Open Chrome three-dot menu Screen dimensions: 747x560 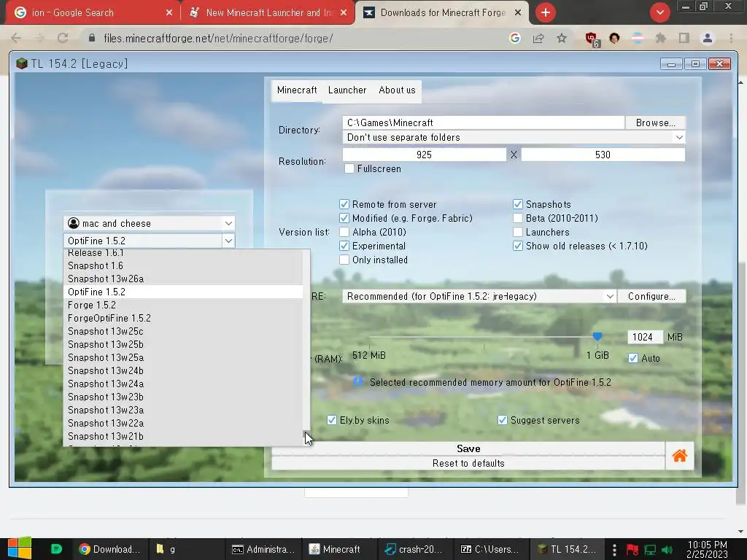(731, 39)
